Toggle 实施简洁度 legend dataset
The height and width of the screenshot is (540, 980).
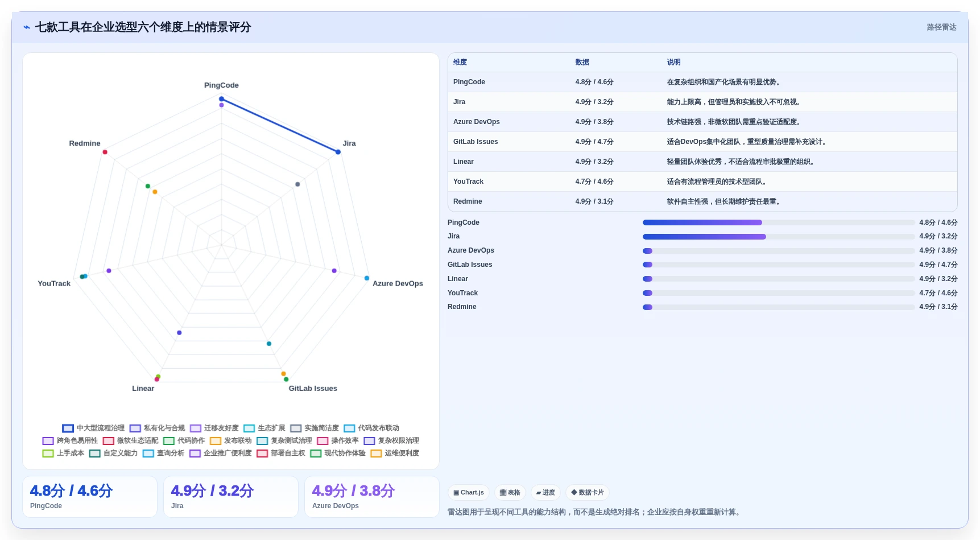click(315, 428)
